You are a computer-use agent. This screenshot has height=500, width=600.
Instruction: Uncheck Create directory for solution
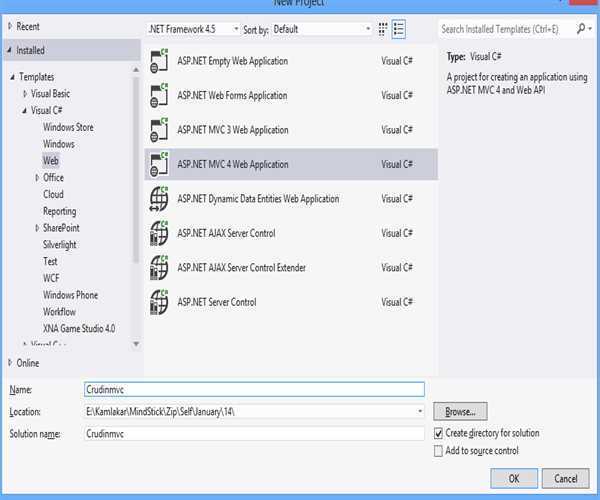(439, 433)
